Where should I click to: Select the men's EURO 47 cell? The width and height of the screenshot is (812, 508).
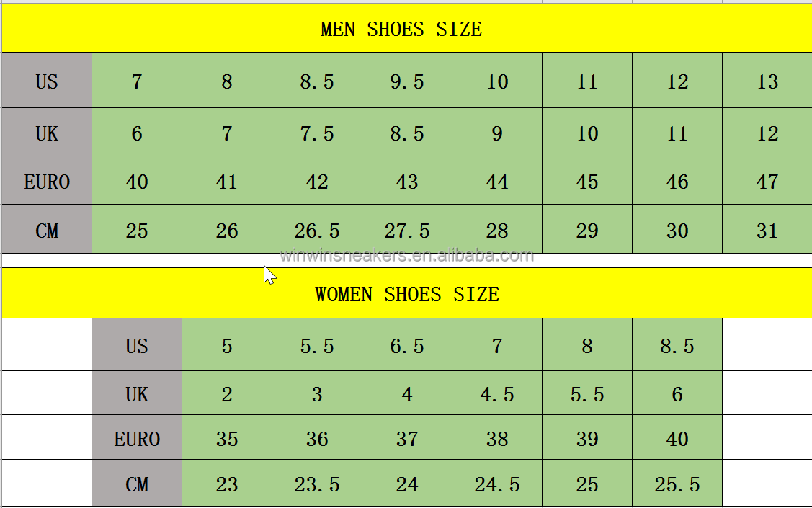[767, 181]
